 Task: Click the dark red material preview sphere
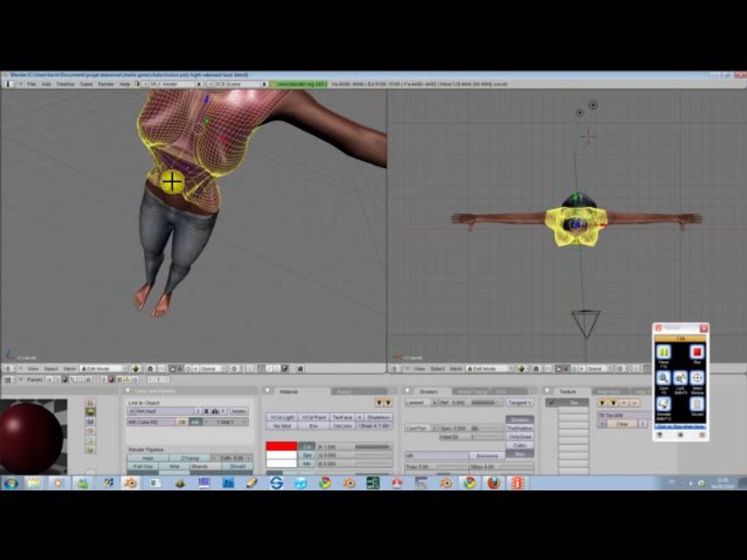30,437
